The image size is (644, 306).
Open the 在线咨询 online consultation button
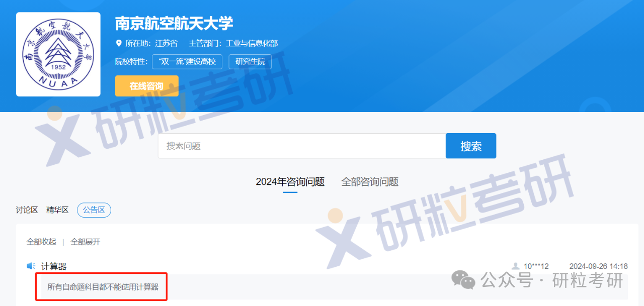[146, 86]
